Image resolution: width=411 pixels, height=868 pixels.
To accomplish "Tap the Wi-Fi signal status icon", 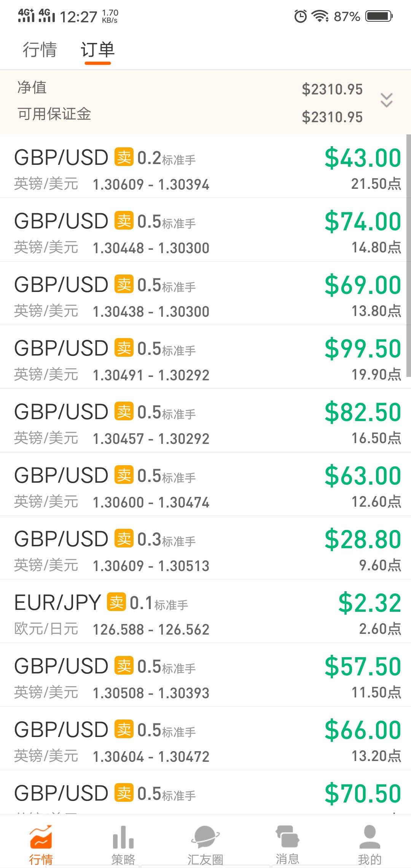I will point(320,16).
